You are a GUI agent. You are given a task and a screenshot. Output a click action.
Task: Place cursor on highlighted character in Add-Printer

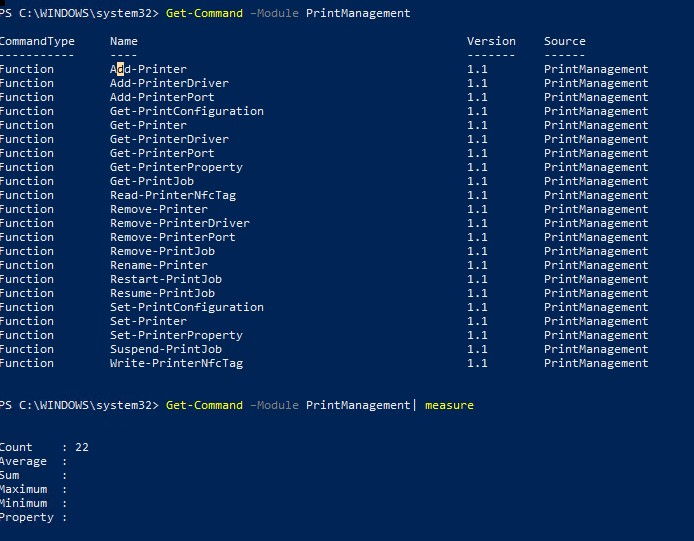point(120,69)
